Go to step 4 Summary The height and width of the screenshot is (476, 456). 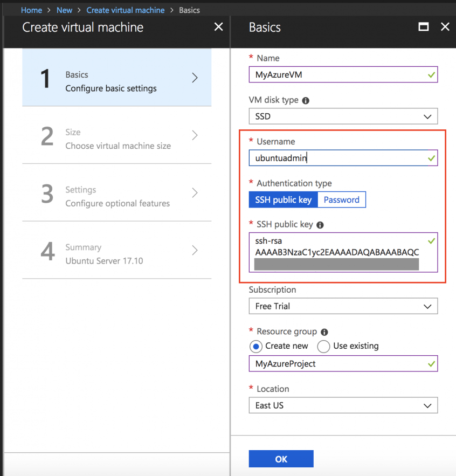(116, 254)
